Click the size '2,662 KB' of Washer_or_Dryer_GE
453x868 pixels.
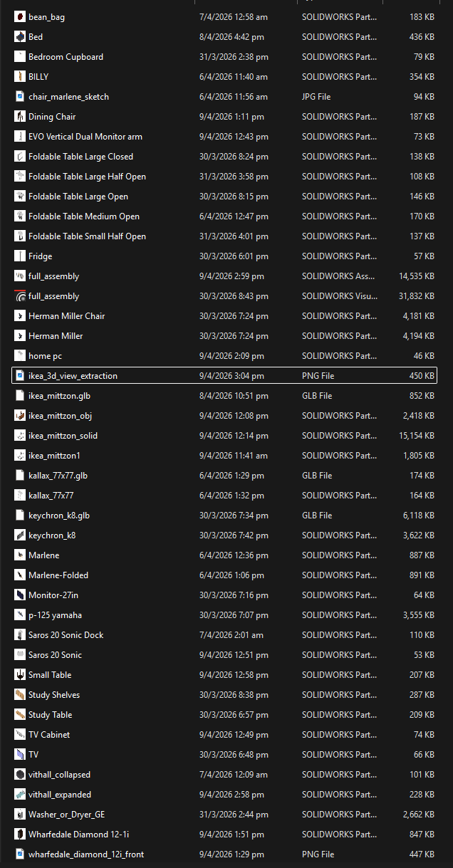pyautogui.click(x=419, y=814)
